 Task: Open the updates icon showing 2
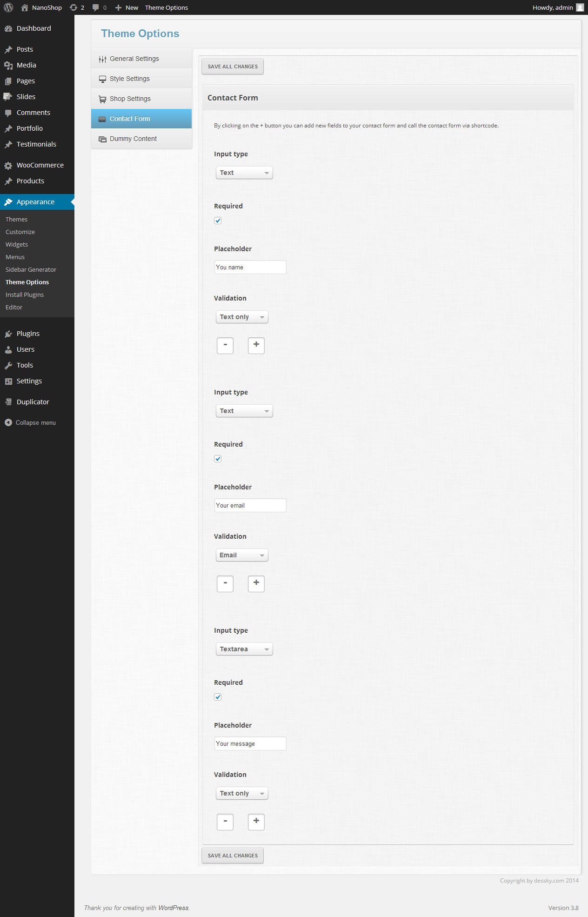[x=73, y=7]
